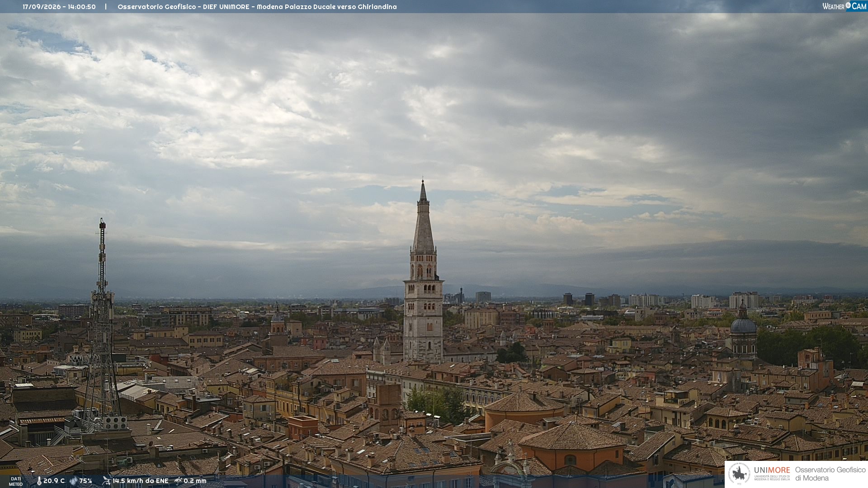Select the 20.9 C temperature reading
This screenshot has width=868, height=488.
pyautogui.click(x=54, y=481)
